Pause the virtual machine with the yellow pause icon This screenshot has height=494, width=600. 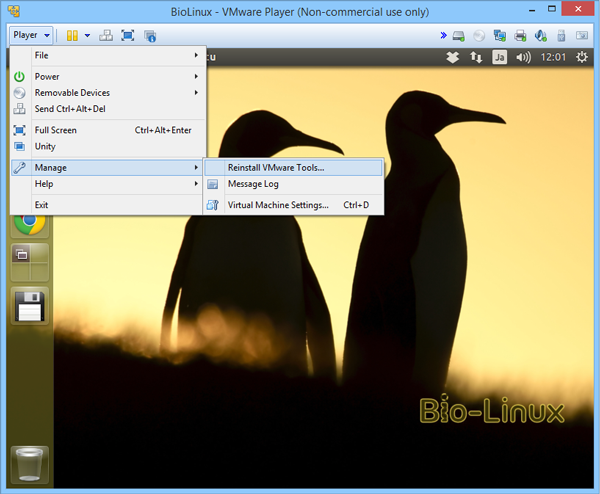72,36
